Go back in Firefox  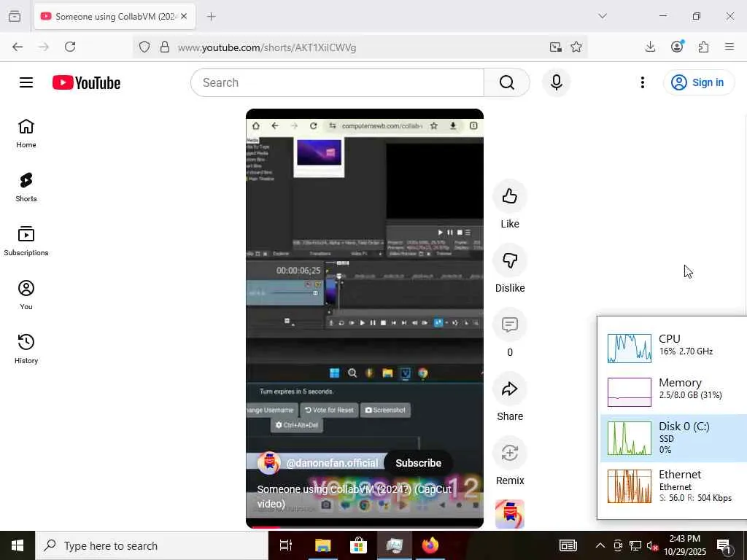tap(18, 47)
